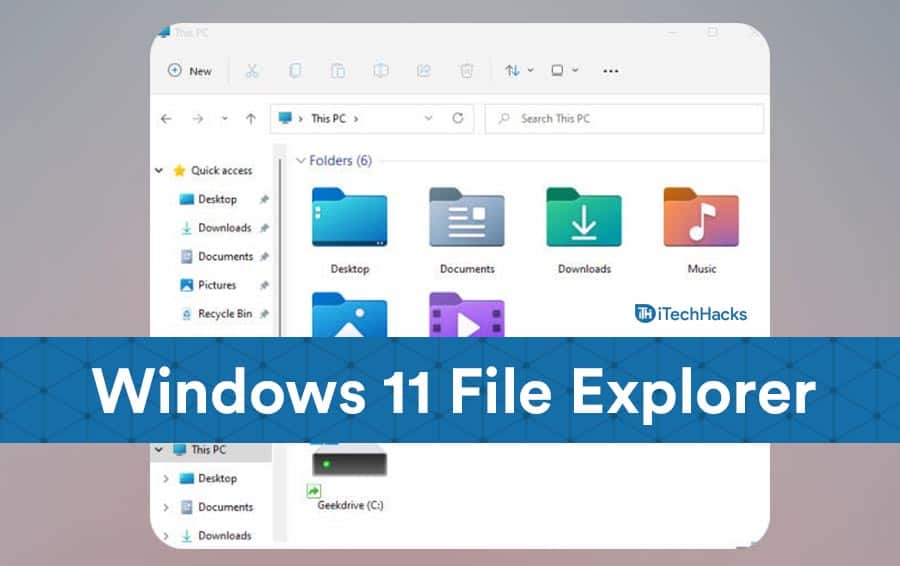Select the Pictures folder icon with mountain
This screenshot has height=566, width=900.
click(350, 315)
